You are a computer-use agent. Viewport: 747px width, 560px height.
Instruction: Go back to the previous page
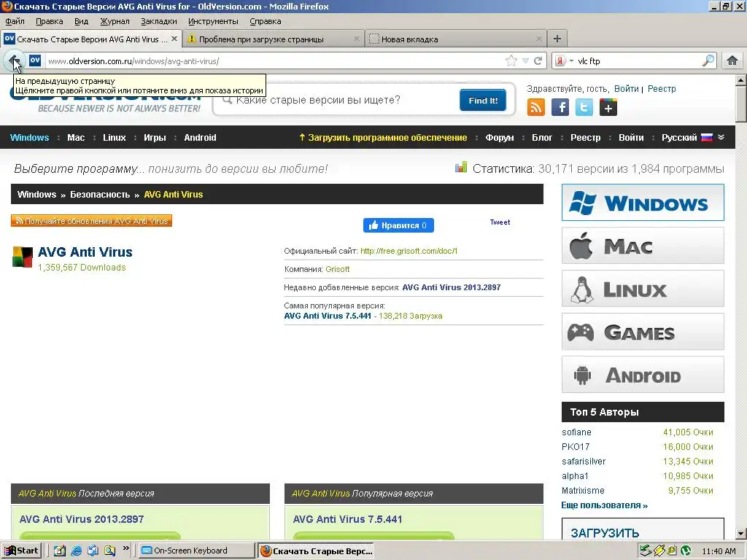tap(14, 61)
